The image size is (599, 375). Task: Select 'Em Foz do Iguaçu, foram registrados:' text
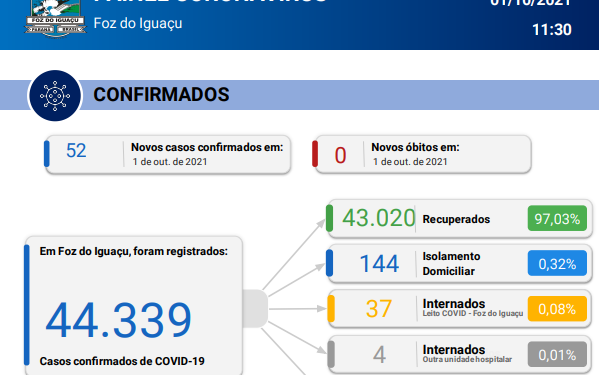(x=134, y=251)
